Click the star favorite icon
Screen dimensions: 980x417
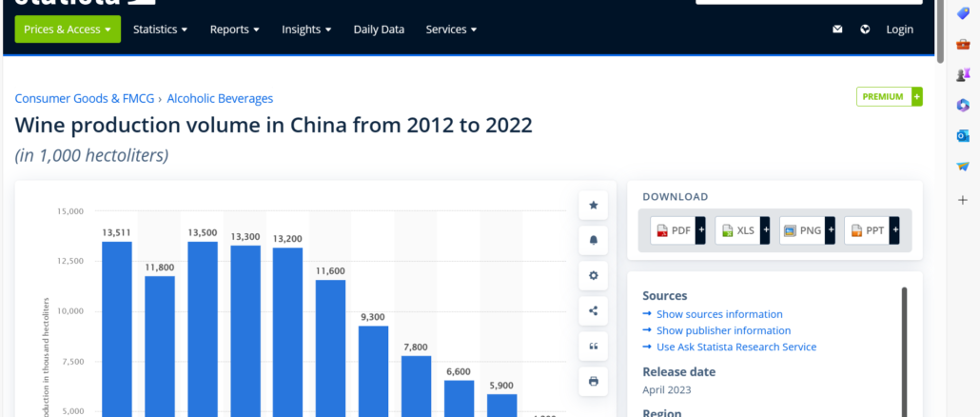point(594,205)
